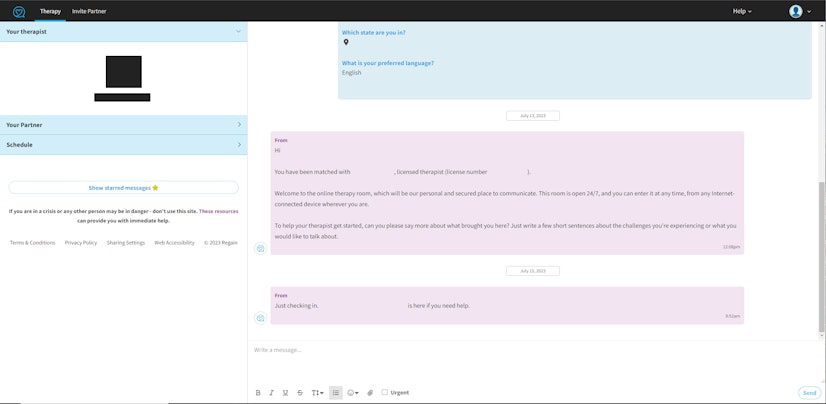The height and width of the screenshot is (404, 826).
Task: Open the emoji picker dropdown
Action: click(353, 392)
